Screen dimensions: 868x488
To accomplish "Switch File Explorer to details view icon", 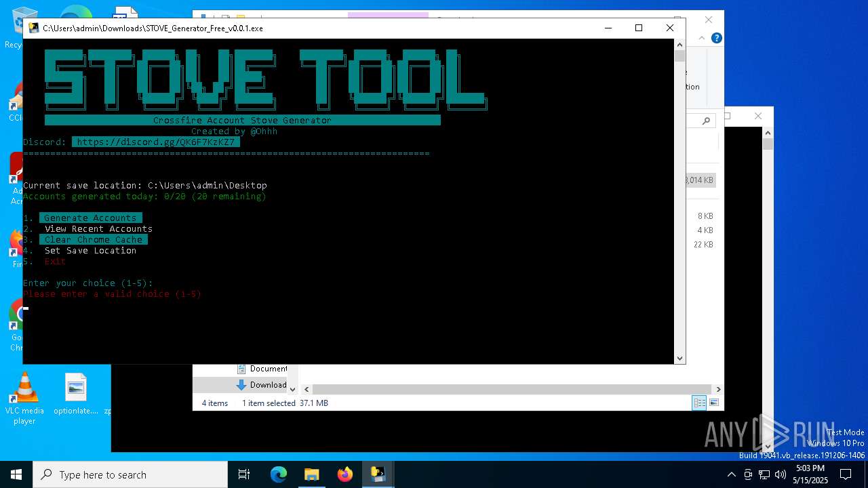I will tap(699, 403).
